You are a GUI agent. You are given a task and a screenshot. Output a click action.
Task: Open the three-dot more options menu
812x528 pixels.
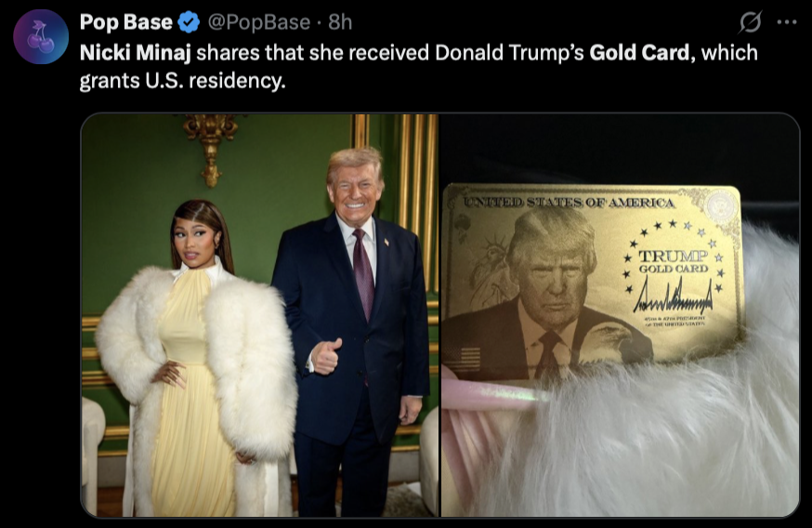tap(787, 22)
